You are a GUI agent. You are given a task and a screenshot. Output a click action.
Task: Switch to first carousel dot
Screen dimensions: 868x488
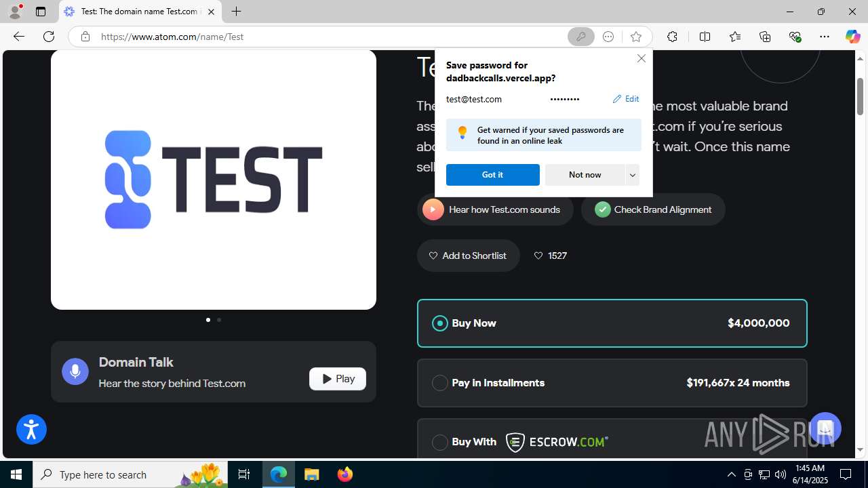(x=208, y=320)
